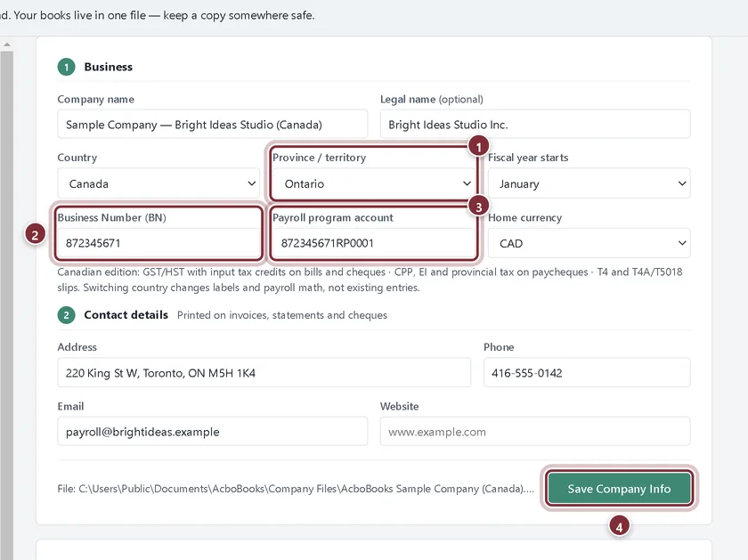Click 'Printed on invoices, statements and cheques' text
The height and width of the screenshot is (560, 748).
click(x=282, y=315)
